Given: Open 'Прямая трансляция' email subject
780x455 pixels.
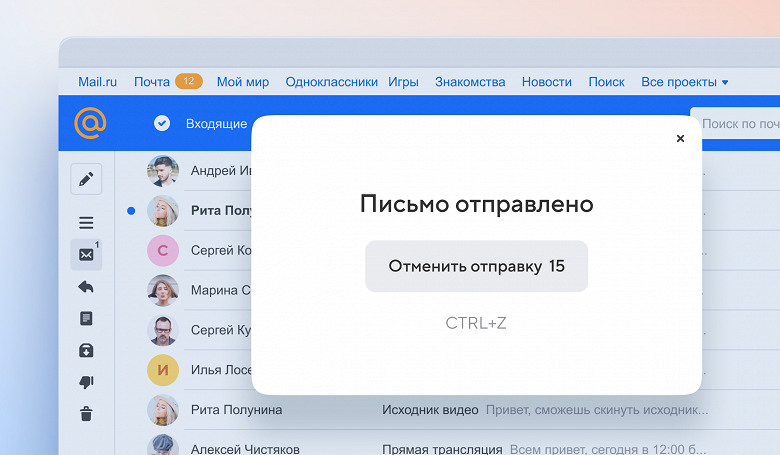Looking at the screenshot, I should (442, 449).
